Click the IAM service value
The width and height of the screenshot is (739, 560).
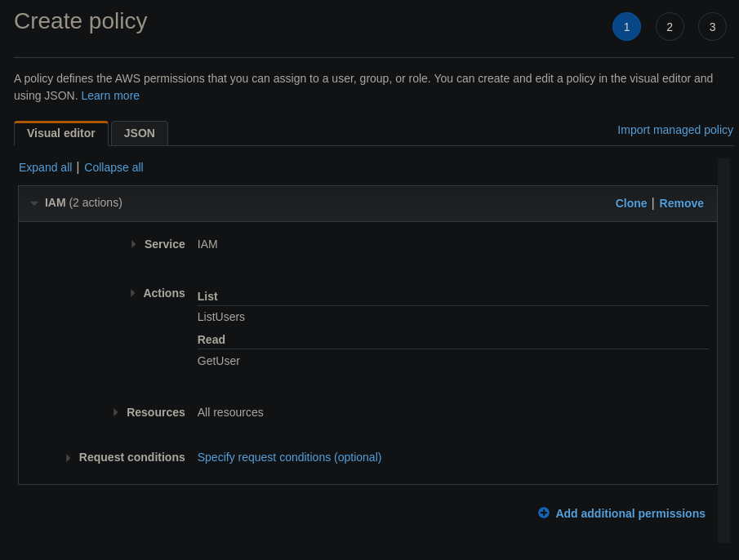pos(207,244)
